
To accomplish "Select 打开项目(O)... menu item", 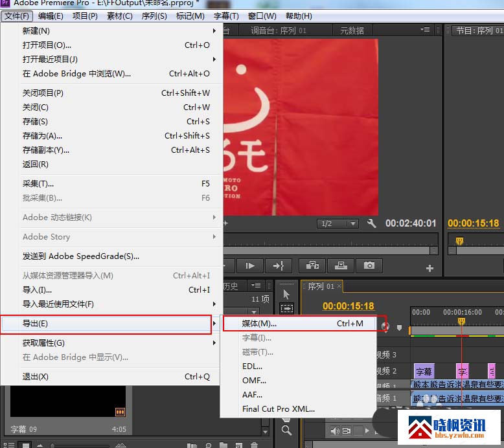I will (110, 45).
